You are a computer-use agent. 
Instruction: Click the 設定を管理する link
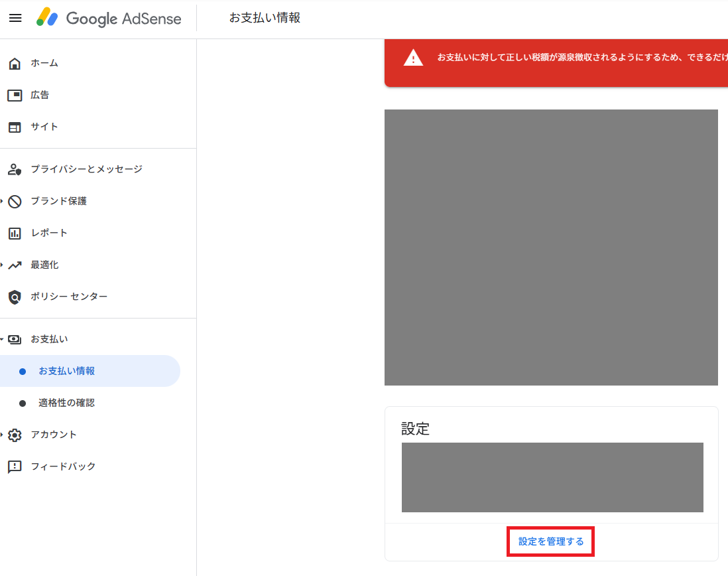coord(551,541)
